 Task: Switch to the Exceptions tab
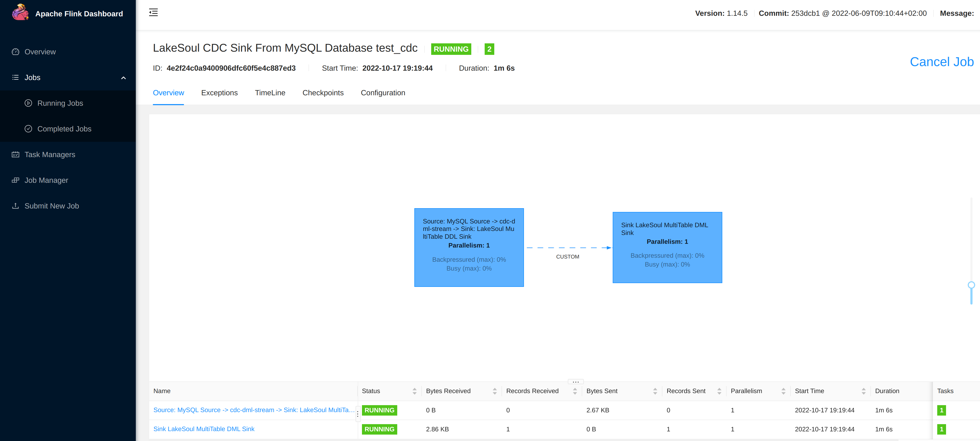[219, 93]
